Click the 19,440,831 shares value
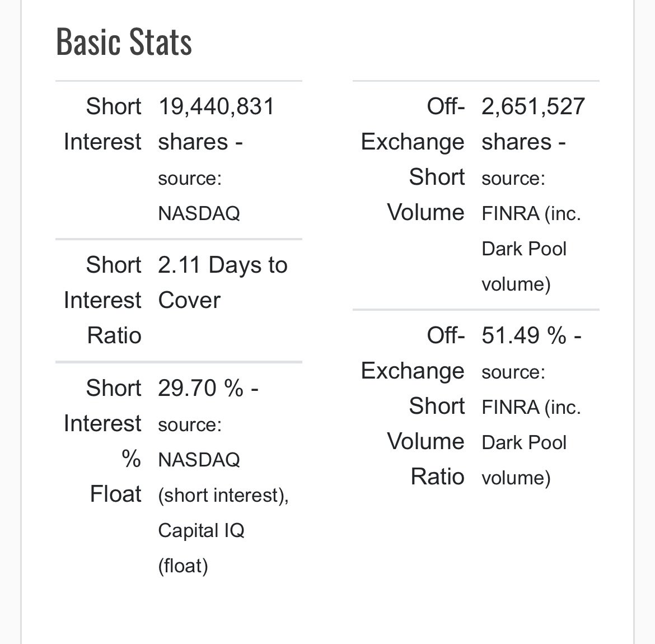The height and width of the screenshot is (644, 655). click(216, 124)
